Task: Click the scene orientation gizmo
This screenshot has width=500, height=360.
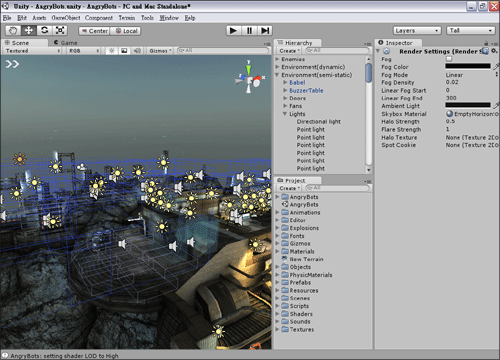Action: (249, 79)
